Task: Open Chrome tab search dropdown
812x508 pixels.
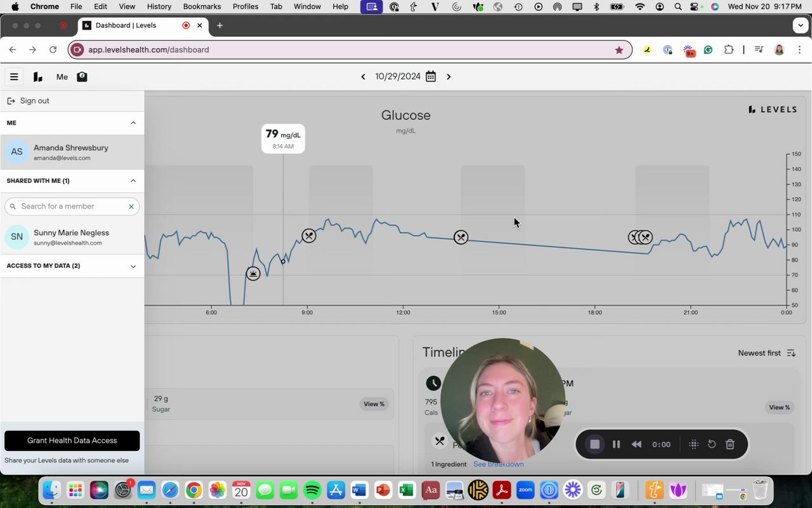Action: coord(799,25)
